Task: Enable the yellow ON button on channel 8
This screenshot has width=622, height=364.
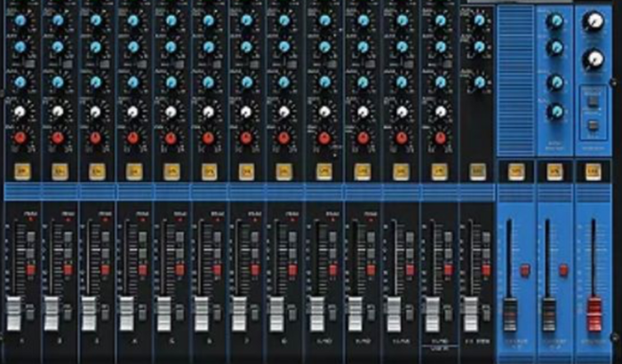Action: [284, 170]
